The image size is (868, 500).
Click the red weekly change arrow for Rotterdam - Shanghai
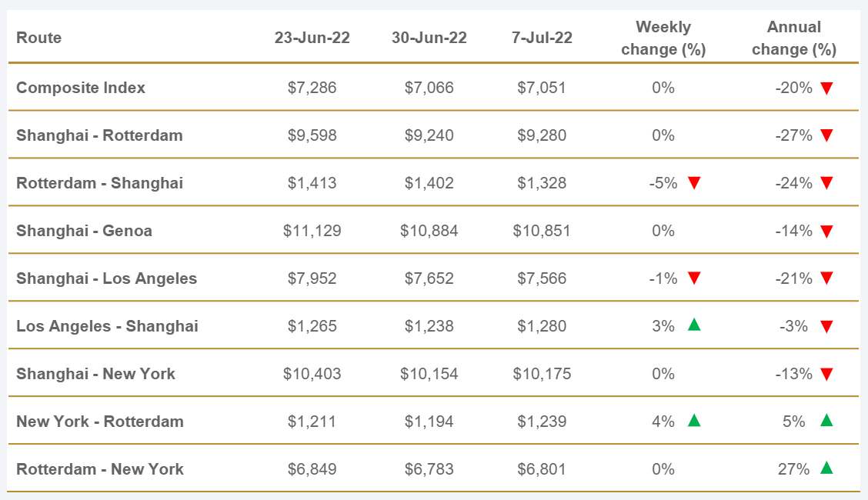click(694, 183)
